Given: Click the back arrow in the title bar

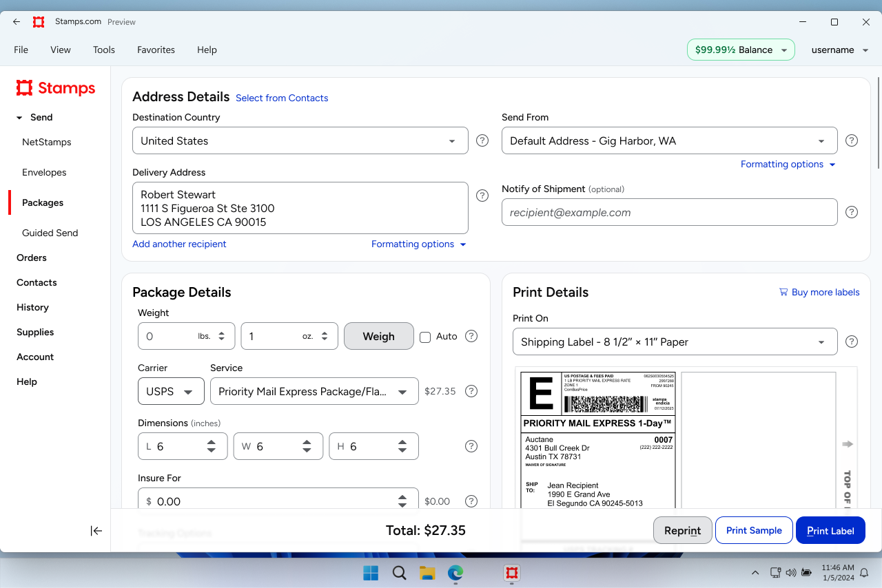Looking at the screenshot, I should (16, 21).
